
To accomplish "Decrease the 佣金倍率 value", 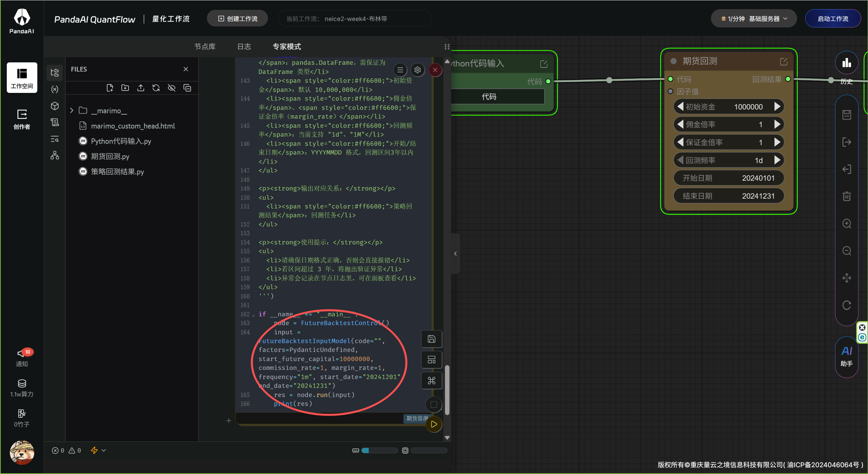I will point(680,124).
